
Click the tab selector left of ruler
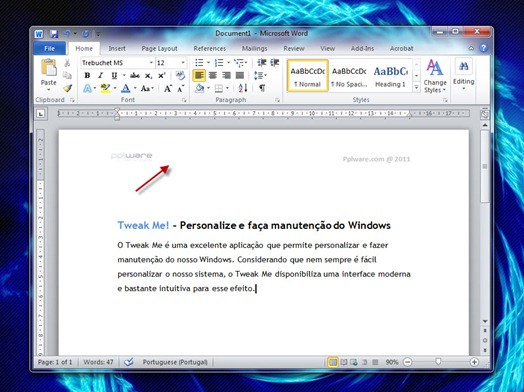[40, 114]
